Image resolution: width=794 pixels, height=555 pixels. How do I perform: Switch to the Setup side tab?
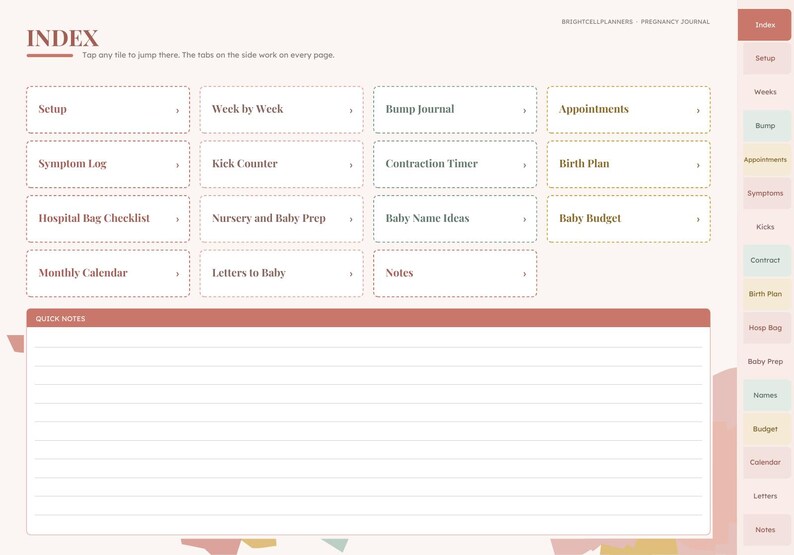coord(767,58)
